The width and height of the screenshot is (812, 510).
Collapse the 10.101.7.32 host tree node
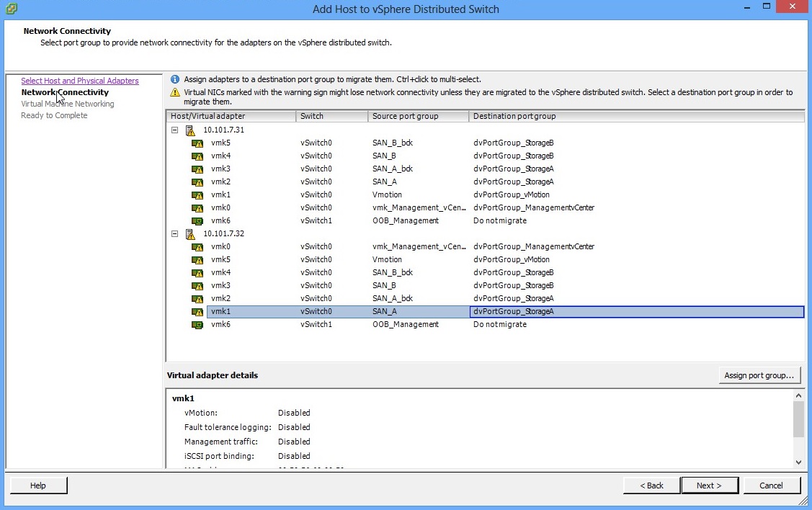[174, 234]
